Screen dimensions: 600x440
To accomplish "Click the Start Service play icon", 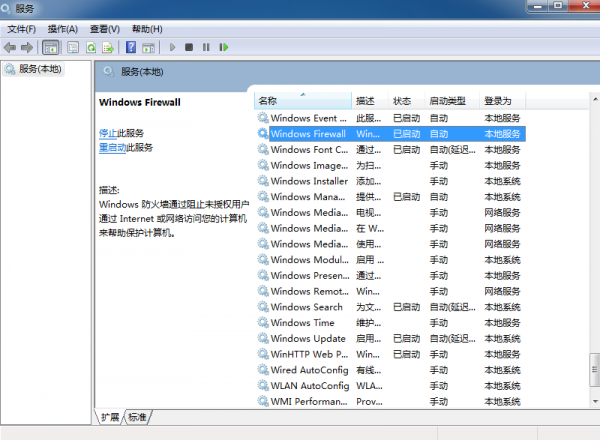I will point(172,47).
